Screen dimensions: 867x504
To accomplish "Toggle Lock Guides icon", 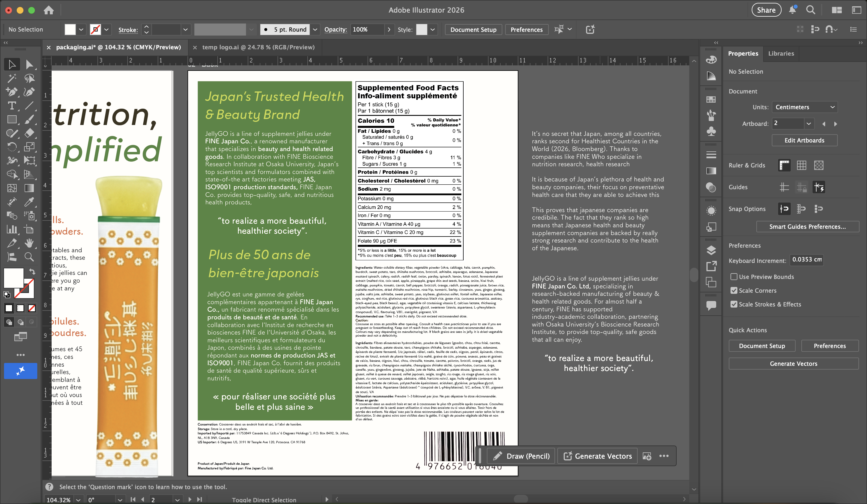I will click(x=801, y=187).
